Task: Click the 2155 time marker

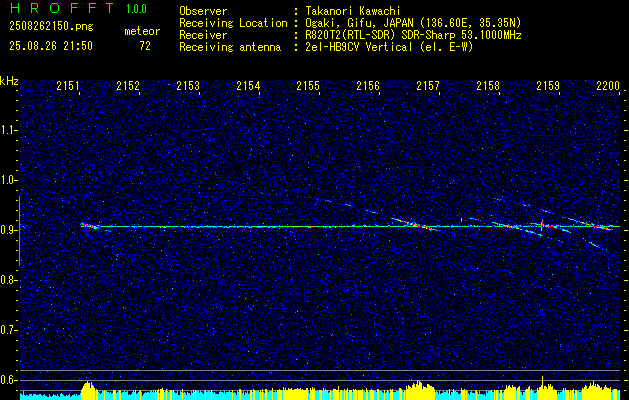Action: [308, 86]
